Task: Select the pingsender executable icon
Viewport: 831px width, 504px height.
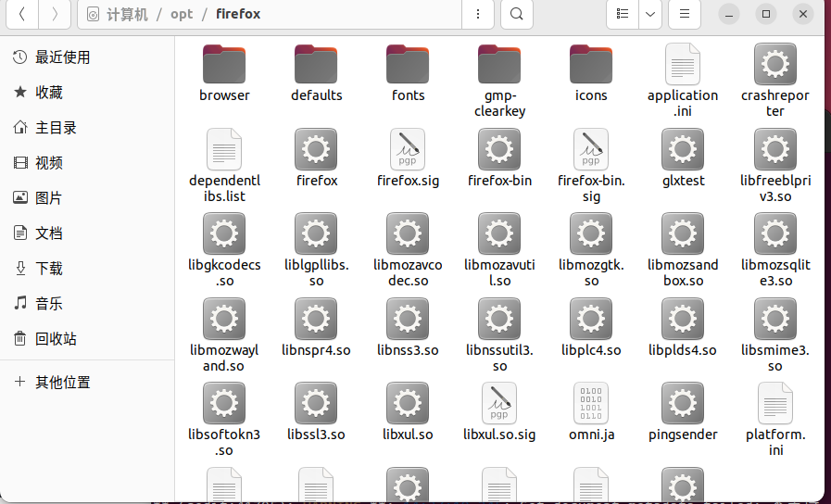Action: pyautogui.click(x=683, y=403)
